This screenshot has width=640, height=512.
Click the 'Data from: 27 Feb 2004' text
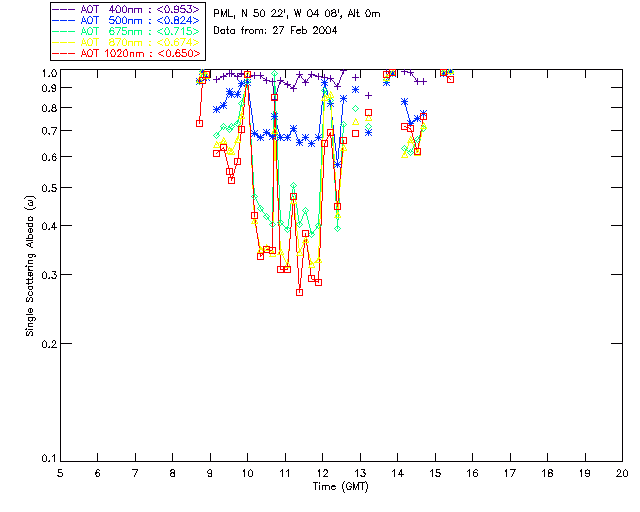(x=275, y=30)
